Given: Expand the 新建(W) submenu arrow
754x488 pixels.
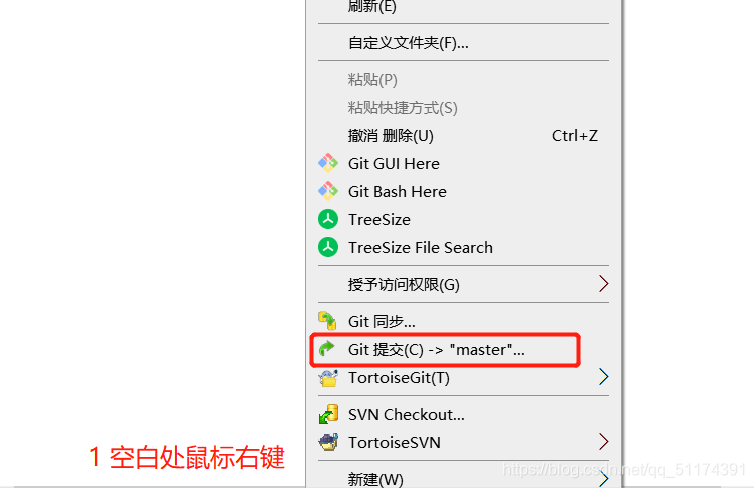Looking at the screenshot, I should 603,479.
